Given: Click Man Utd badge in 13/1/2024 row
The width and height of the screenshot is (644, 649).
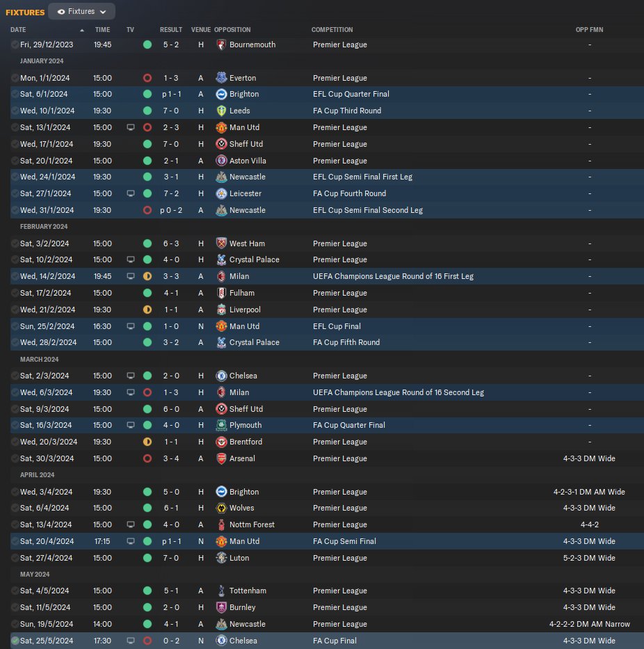Looking at the screenshot, I should pyautogui.click(x=221, y=127).
